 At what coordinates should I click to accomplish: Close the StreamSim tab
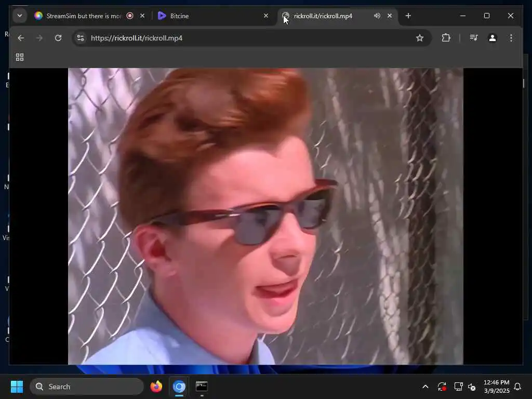(x=142, y=16)
